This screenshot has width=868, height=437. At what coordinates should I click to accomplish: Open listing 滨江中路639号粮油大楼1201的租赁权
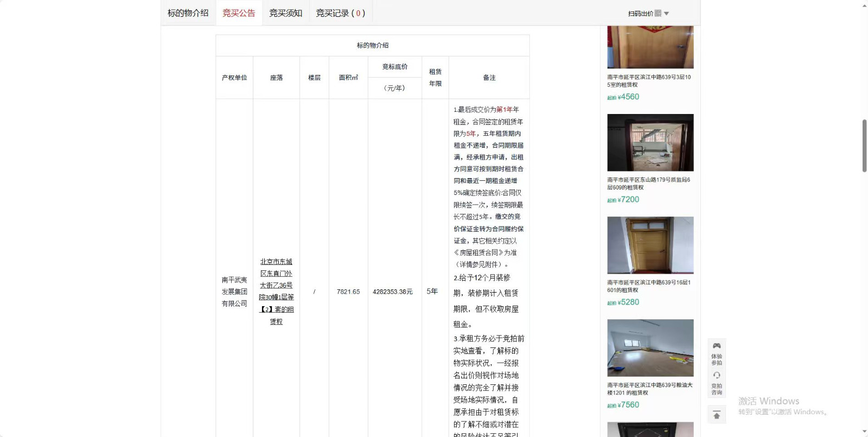tap(649, 389)
